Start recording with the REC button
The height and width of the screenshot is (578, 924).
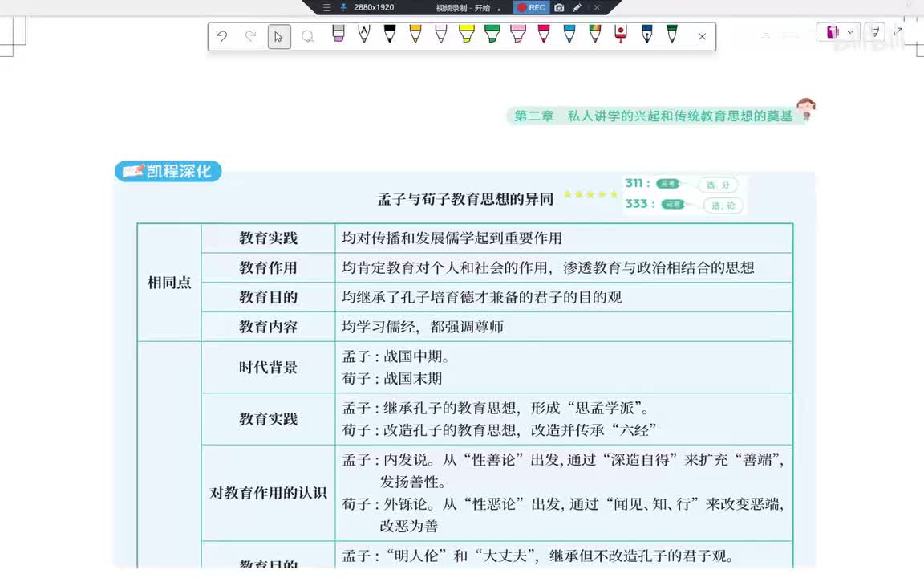pos(532,8)
